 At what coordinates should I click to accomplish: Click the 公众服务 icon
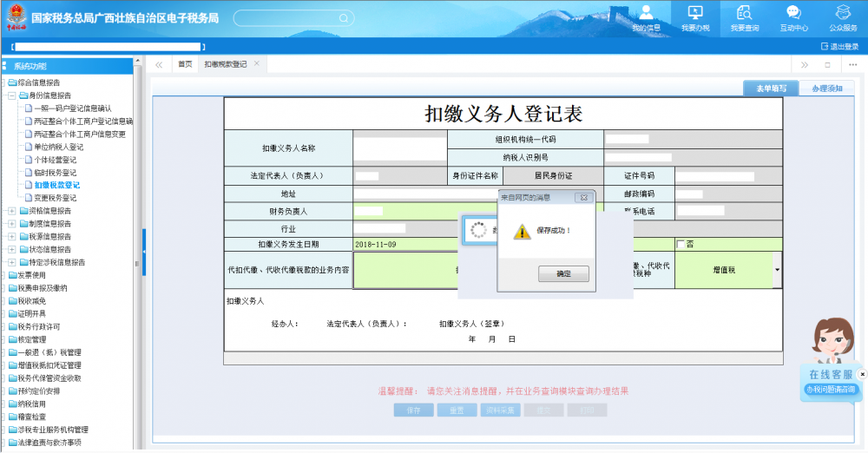(x=843, y=12)
